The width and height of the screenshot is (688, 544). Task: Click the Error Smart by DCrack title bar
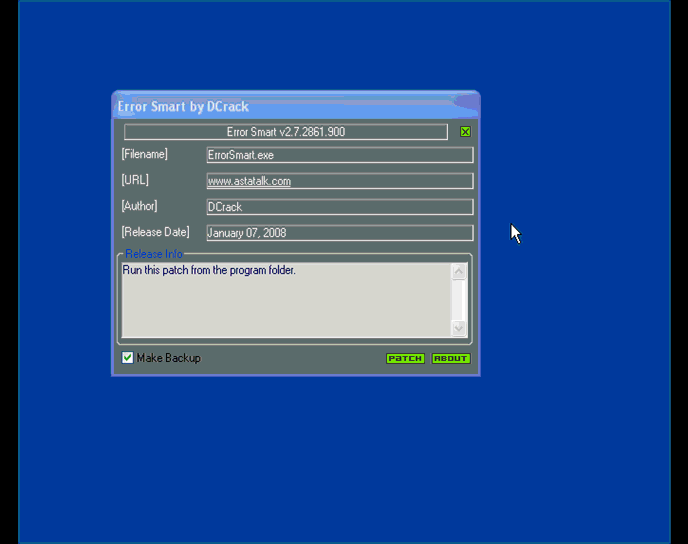click(x=290, y=106)
